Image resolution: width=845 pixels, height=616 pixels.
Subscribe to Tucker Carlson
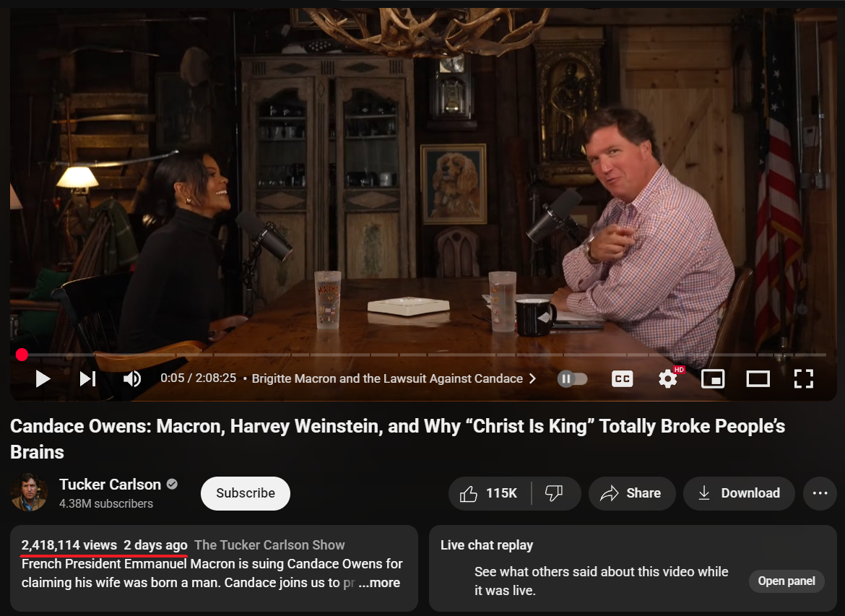[x=246, y=493]
